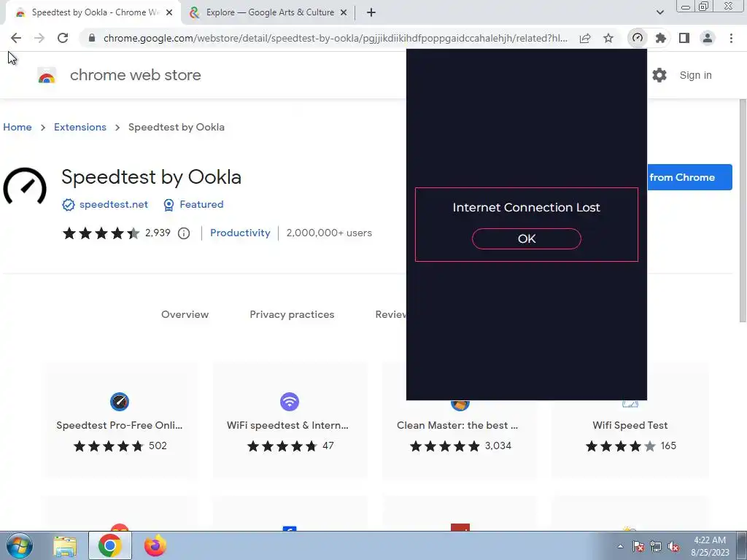Open the Chrome profile avatar

(x=708, y=38)
